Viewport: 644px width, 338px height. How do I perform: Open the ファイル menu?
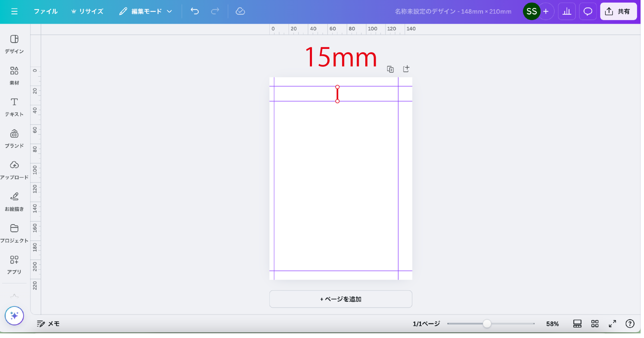point(46,11)
